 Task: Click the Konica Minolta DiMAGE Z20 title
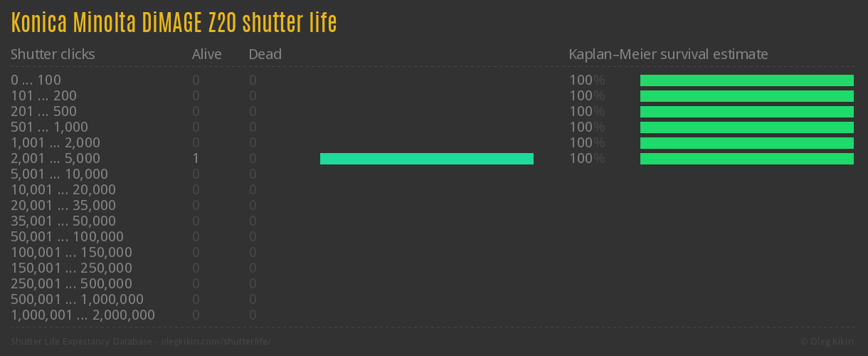(x=174, y=23)
